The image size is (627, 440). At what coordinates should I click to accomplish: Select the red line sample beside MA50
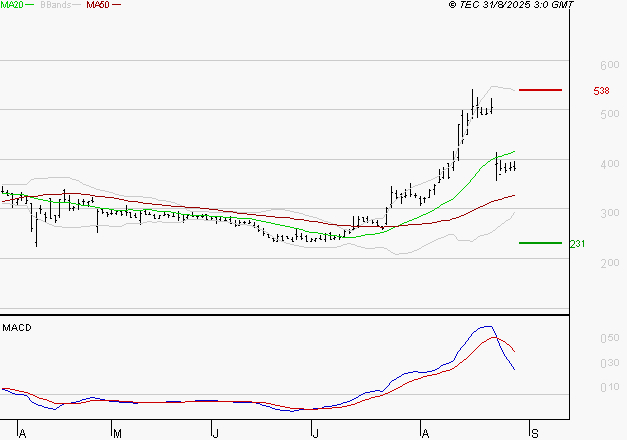[117, 6]
